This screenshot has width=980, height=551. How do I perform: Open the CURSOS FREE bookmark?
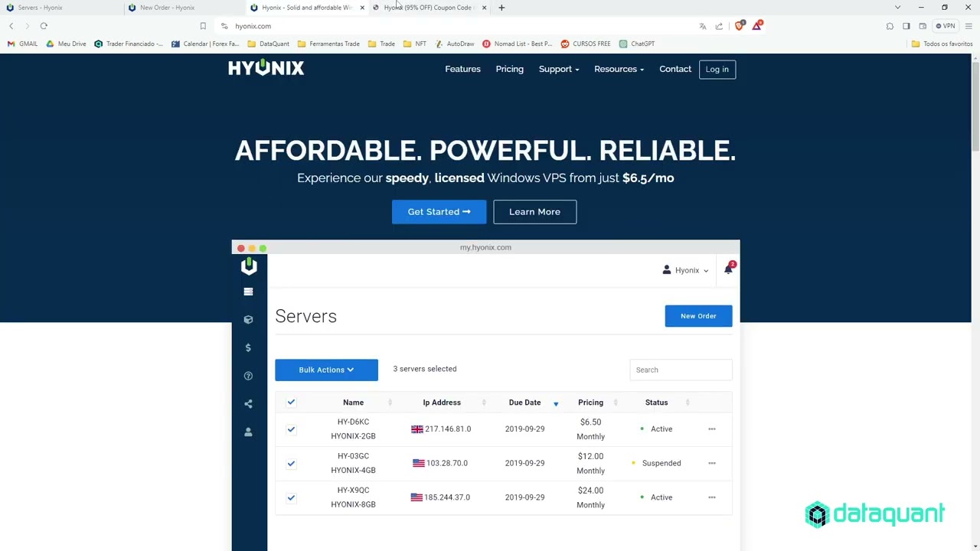pyautogui.click(x=586, y=44)
